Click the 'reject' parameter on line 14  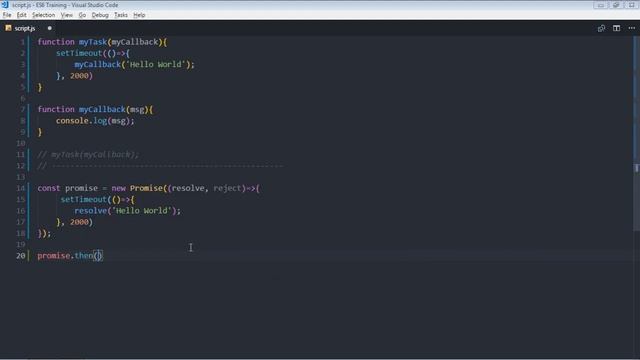(x=227, y=188)
